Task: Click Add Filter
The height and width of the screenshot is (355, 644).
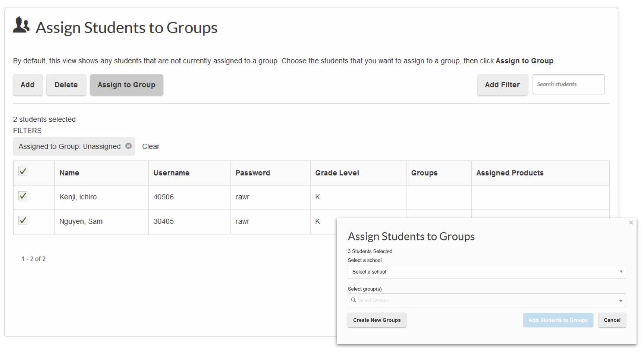Action: [502, 85]
